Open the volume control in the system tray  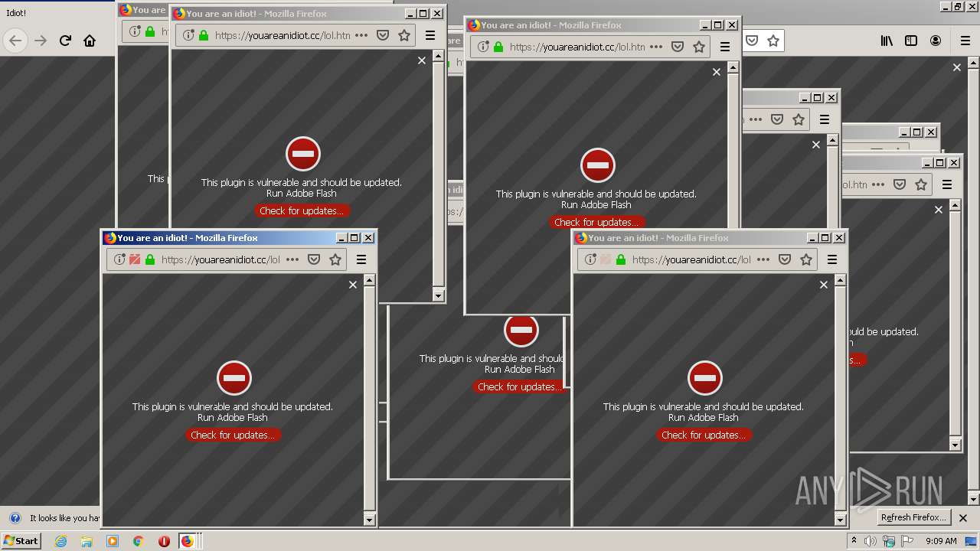(x=871, y=541)
